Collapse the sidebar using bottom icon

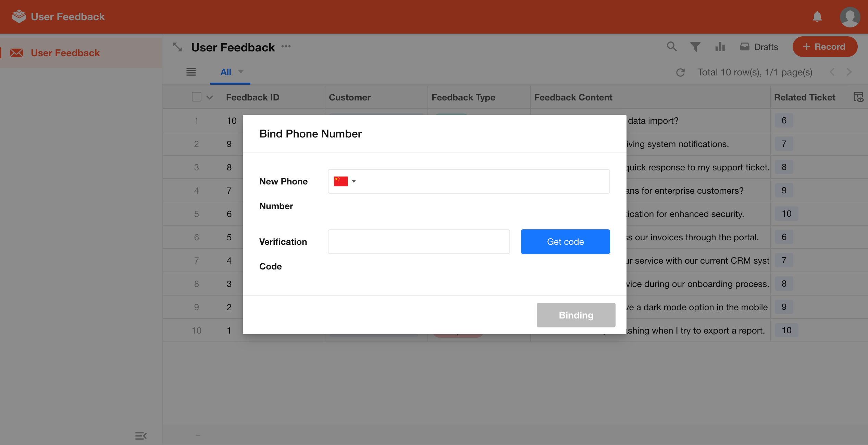pos(140,435)
